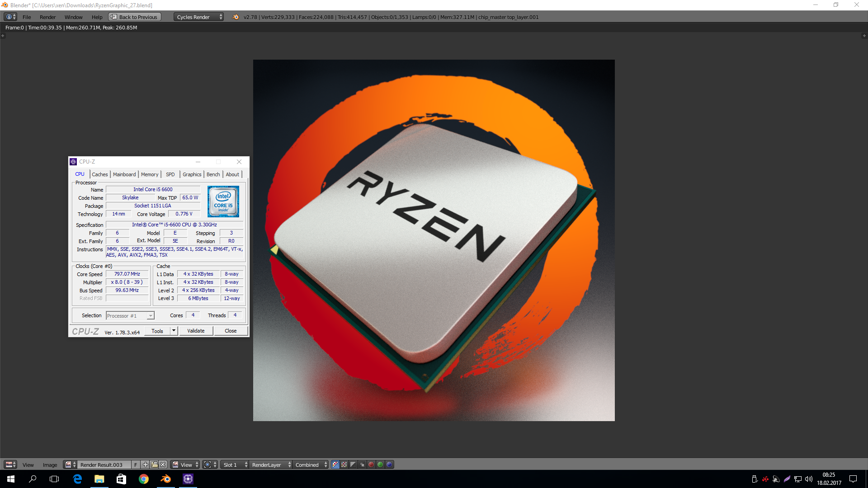
Task: Toggle green channel display
Action: click(380, 465)
